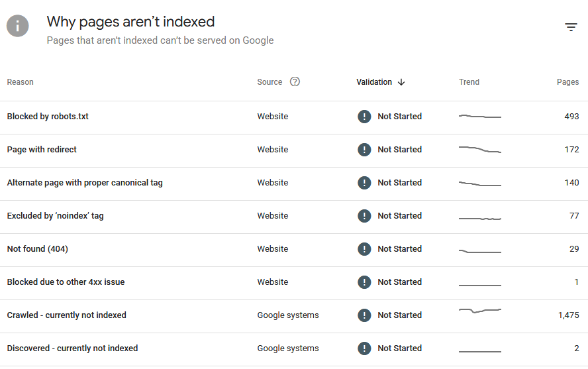Click Not Started status for Page with redirect
The height and width of the screenshot is (369, 588).
point(400,150)
